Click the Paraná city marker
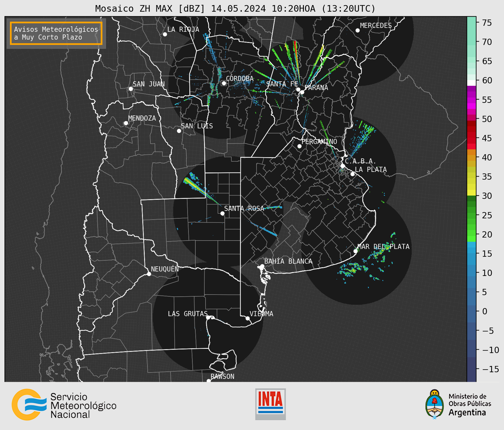Screen dimensions: 504x430 [x=302, y=92]
